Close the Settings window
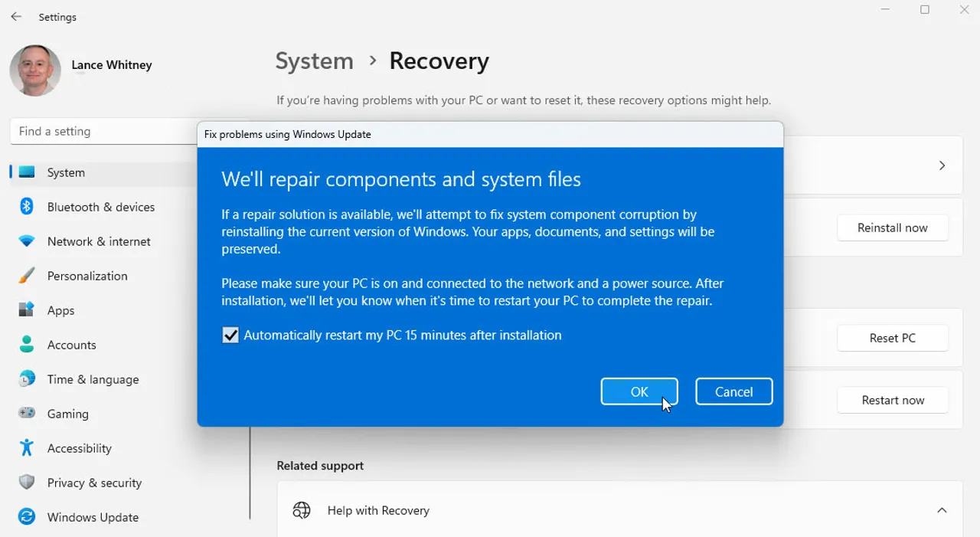Screen dimensions: 980x537 [x=964, y=10]
